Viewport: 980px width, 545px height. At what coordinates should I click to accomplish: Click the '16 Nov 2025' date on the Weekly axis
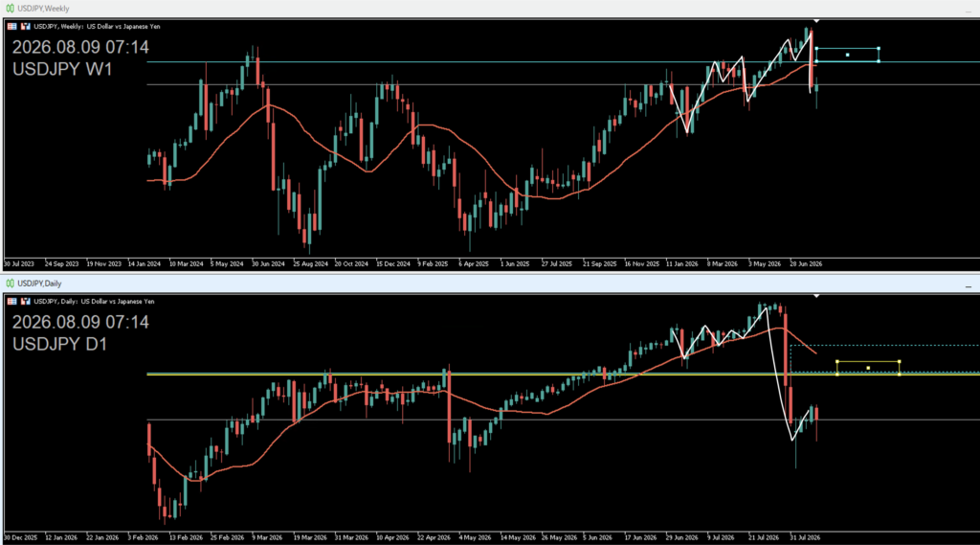point(642,264)
